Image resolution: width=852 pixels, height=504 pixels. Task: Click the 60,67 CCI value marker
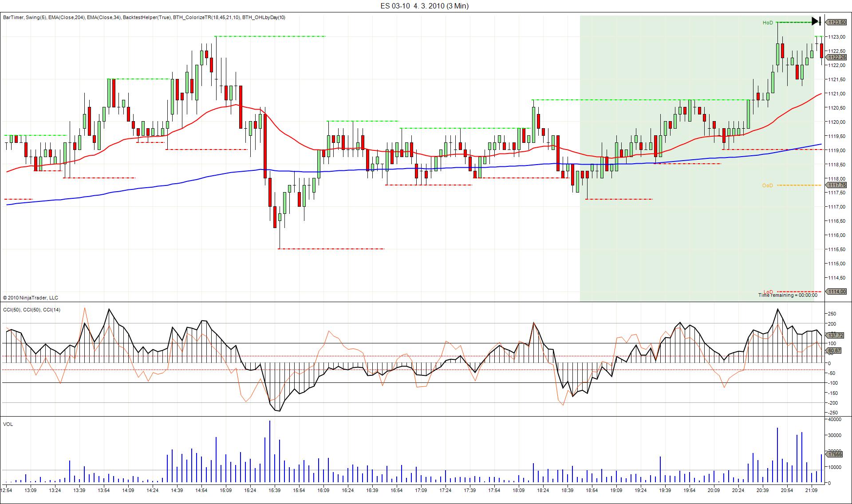pyautogui.click(x=835, y=350)
